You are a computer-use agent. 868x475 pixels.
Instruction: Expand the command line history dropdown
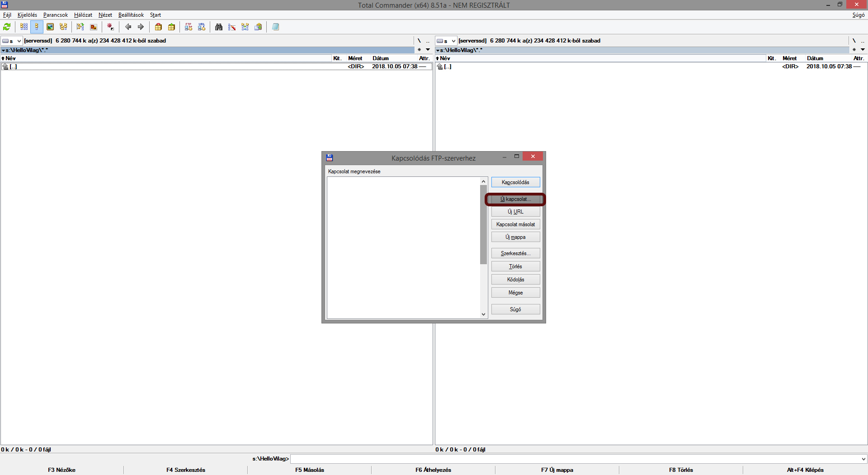pos(863,459)
